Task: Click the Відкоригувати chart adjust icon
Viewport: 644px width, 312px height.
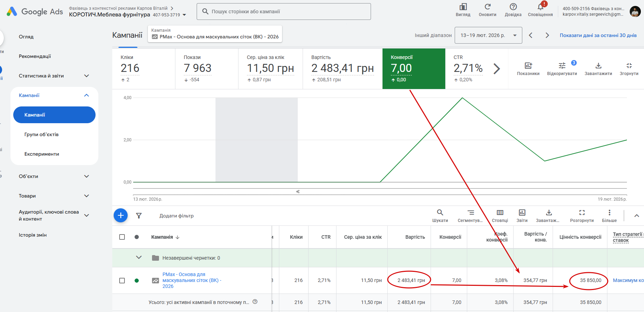Action: [x=562, y=66]
